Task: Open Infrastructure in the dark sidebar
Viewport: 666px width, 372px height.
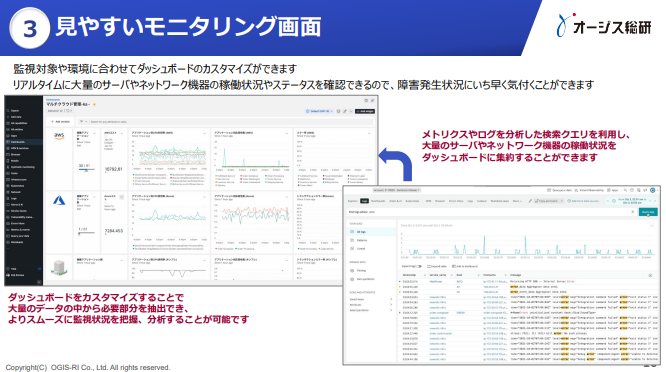Action: tap(18, 180)
